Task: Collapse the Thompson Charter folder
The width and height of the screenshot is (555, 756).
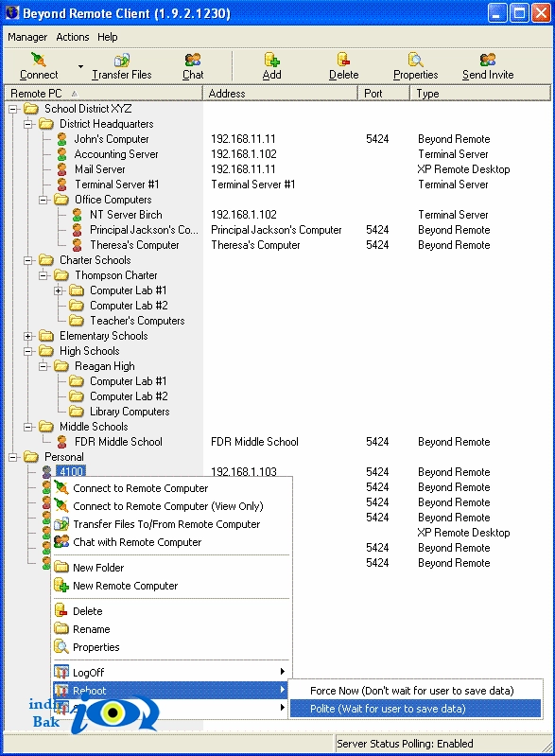Action: 43,275
